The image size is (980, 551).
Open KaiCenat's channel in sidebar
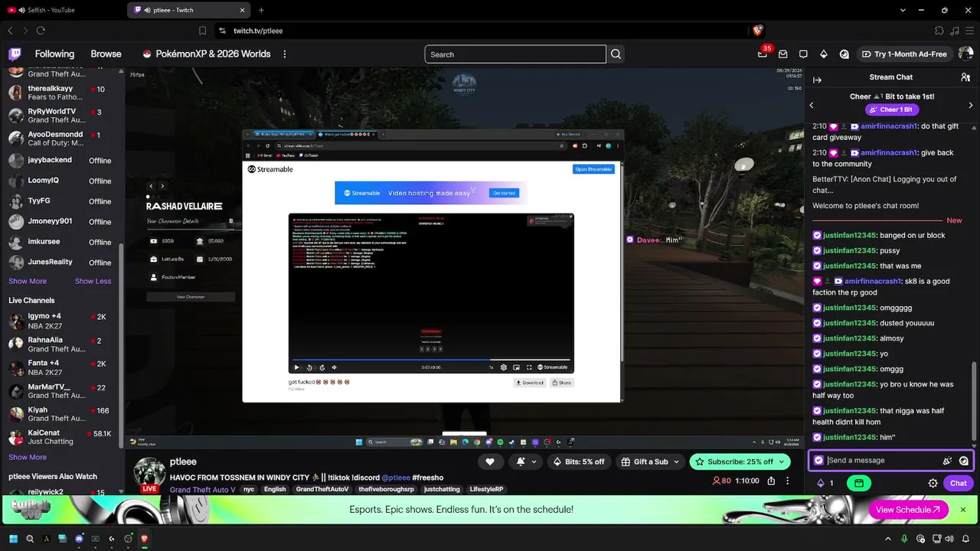click(x=61, y=437)
